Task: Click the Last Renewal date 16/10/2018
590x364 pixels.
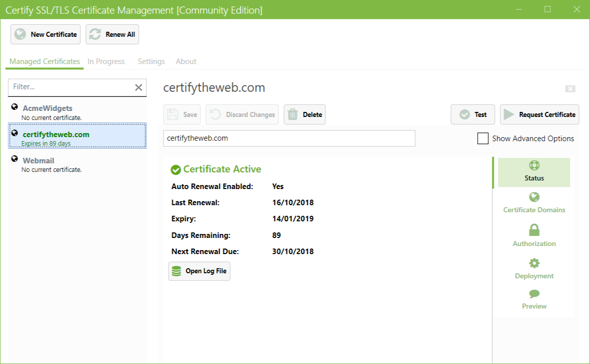Action: pyautogui.click(x=293, y=203)
